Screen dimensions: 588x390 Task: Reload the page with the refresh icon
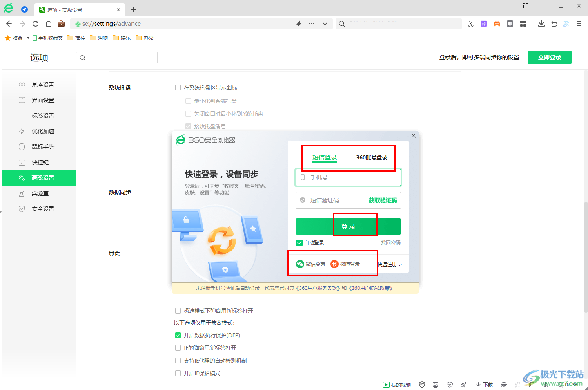coord(36,24)
